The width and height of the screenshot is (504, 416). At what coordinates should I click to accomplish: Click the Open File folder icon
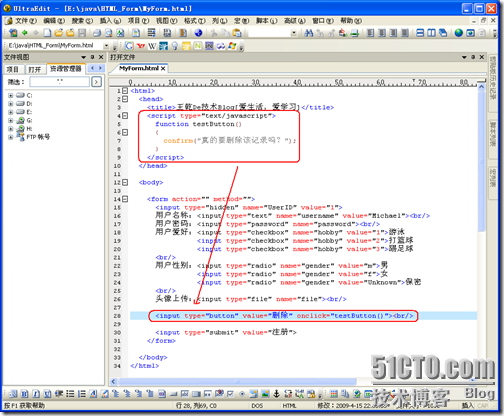click(x=59, y=33)
